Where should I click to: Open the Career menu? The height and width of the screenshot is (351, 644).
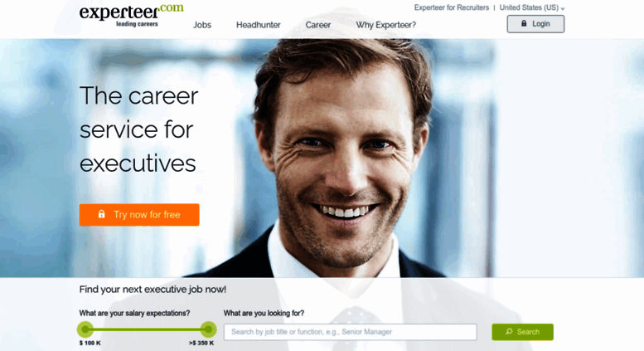pyautogui.click(x=318, y=25)
